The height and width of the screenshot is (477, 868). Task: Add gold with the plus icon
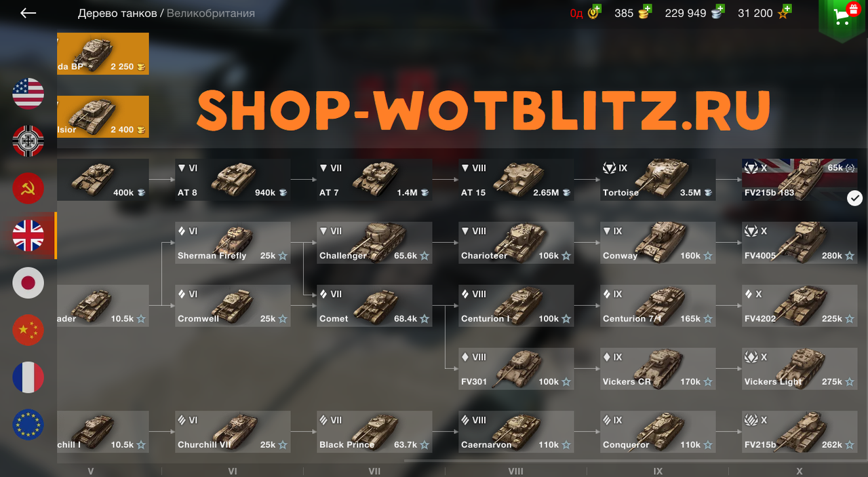tap(647, 8)
